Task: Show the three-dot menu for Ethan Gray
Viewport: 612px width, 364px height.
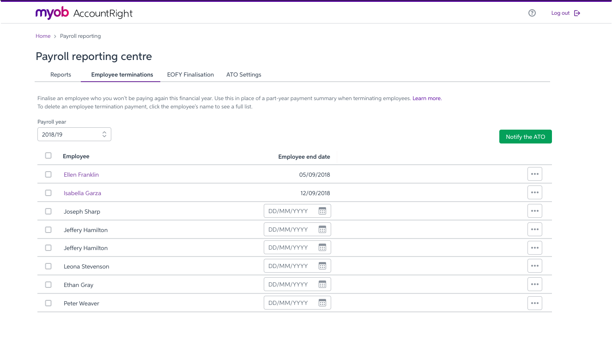Action: tap(534, 285)
